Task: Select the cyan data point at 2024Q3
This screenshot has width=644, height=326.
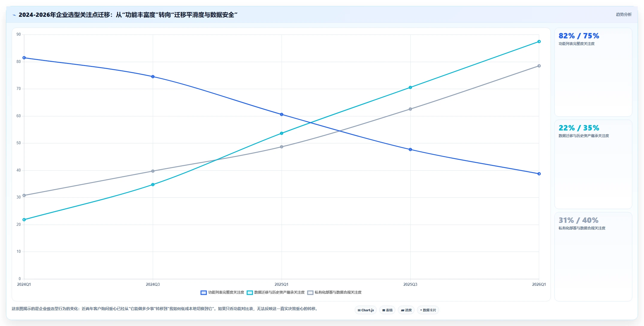Action: (153, 185)
